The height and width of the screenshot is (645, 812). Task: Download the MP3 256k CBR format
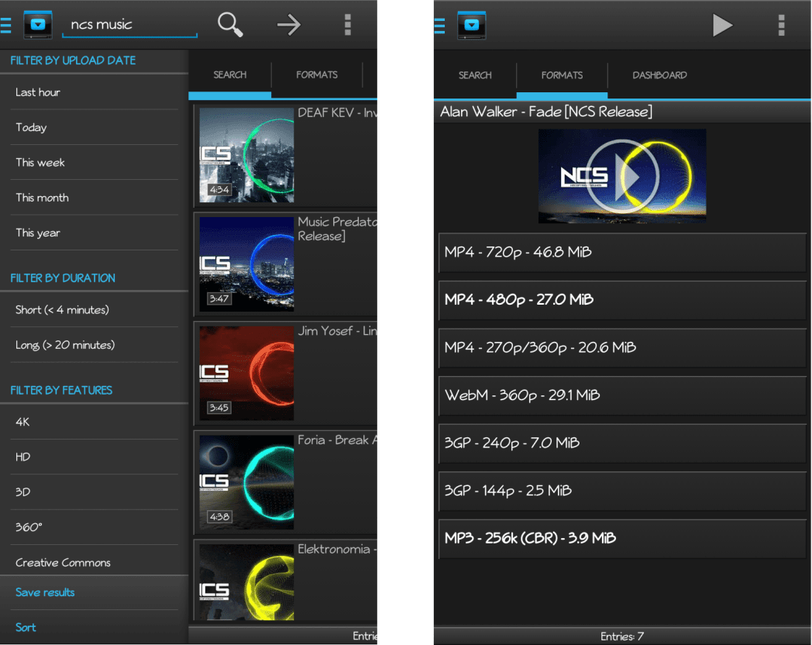click(621, 538)
